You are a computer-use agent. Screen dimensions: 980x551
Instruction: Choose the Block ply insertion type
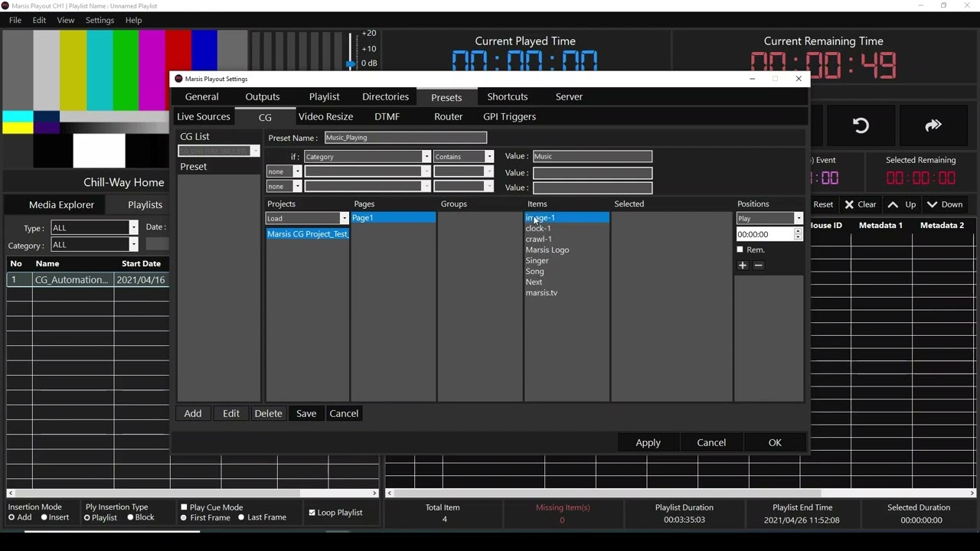tap(130, 517)
